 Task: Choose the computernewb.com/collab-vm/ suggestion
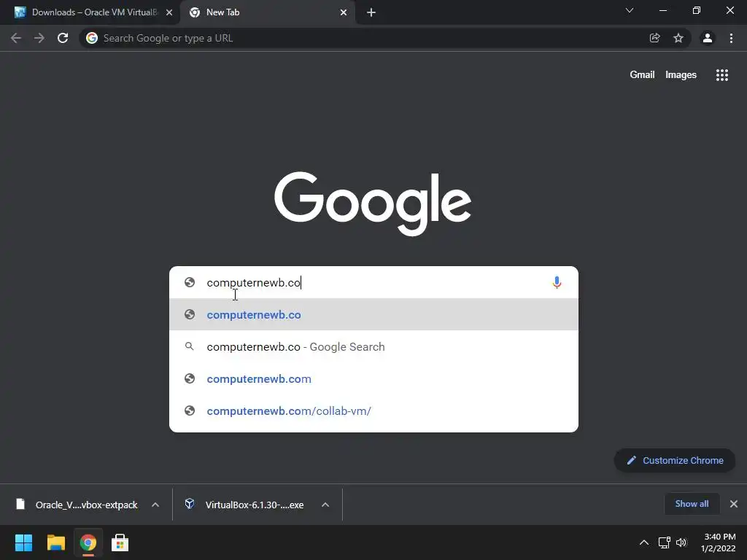pyautogui.click(x=373, y=411)
